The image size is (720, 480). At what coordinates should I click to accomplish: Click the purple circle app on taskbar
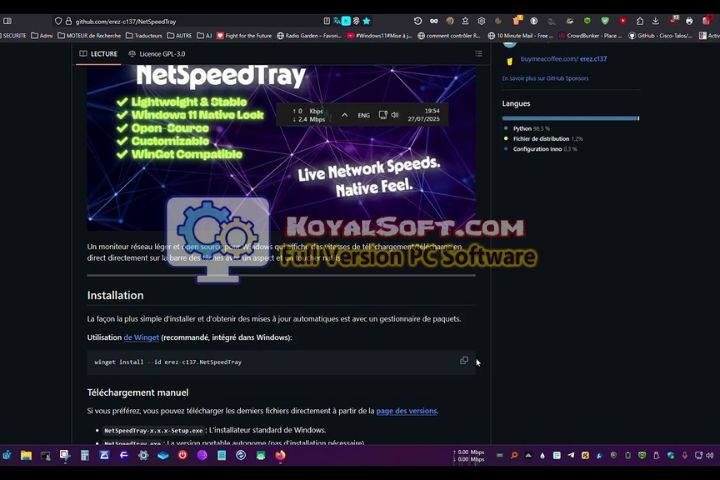(x=202, y=455)
